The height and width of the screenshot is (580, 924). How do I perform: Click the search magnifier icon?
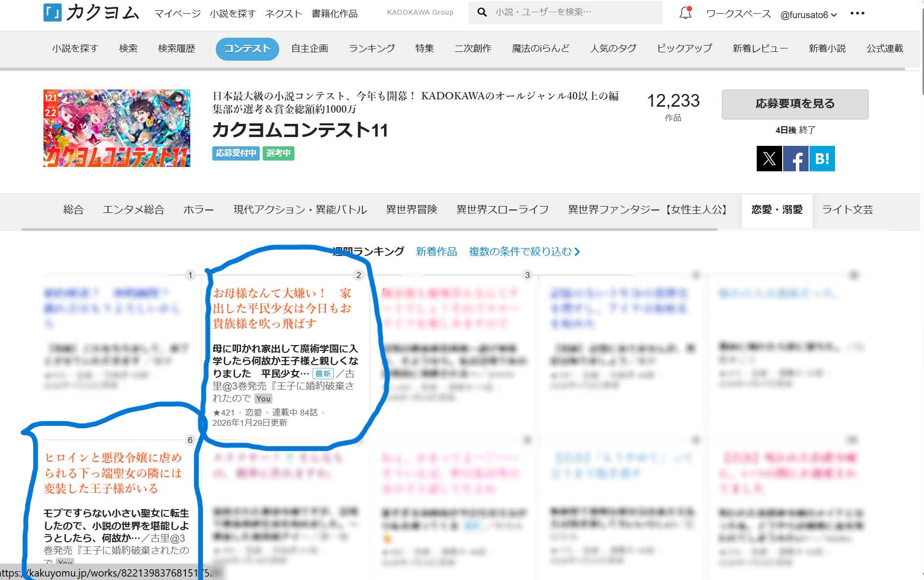[x=482, y=12]
